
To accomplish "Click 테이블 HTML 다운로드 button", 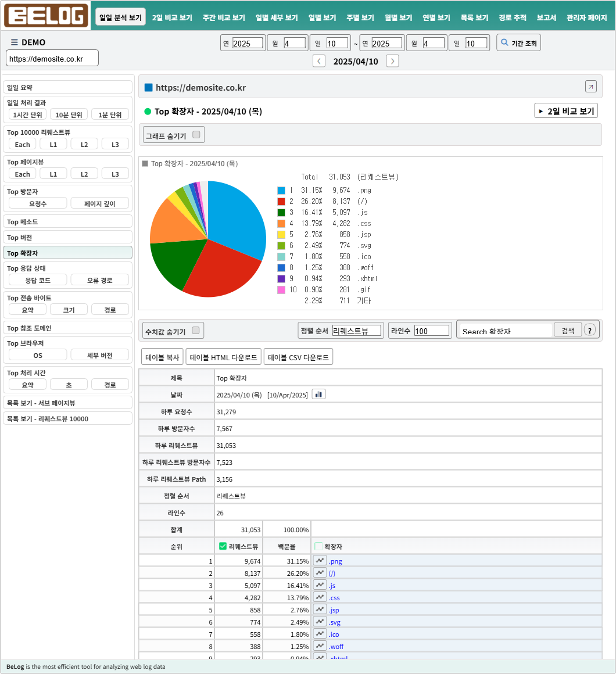I will click(x=223, y=357).
